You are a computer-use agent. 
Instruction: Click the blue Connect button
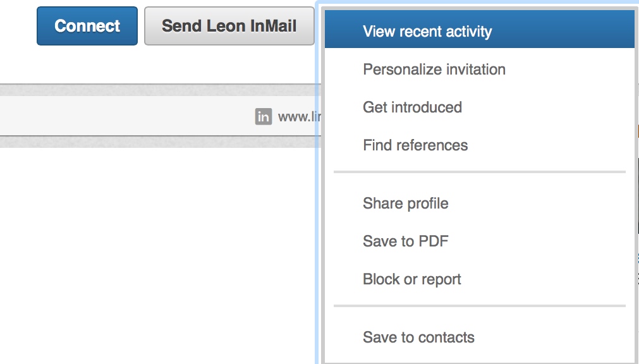[87, 26]
